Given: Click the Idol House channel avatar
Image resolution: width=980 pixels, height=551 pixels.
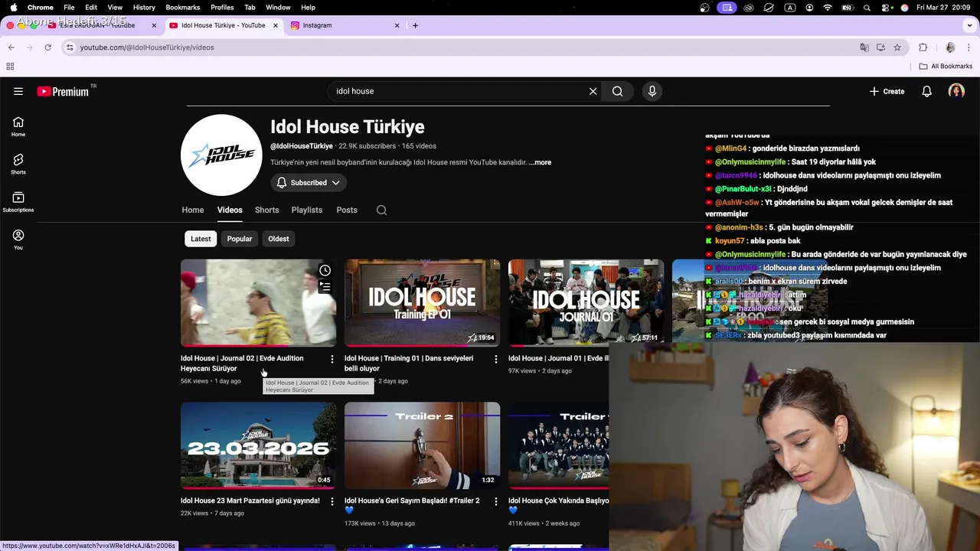Looking at the screenshot, I should 221,155.
